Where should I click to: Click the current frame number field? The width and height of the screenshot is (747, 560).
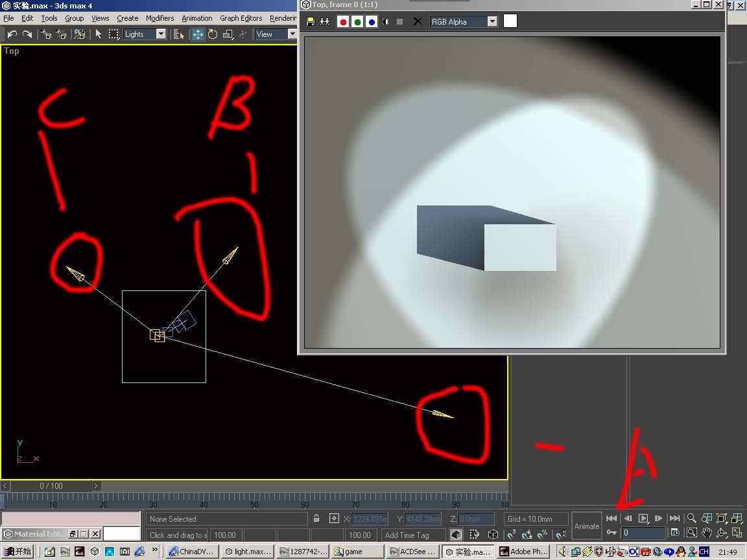[643, 533]
